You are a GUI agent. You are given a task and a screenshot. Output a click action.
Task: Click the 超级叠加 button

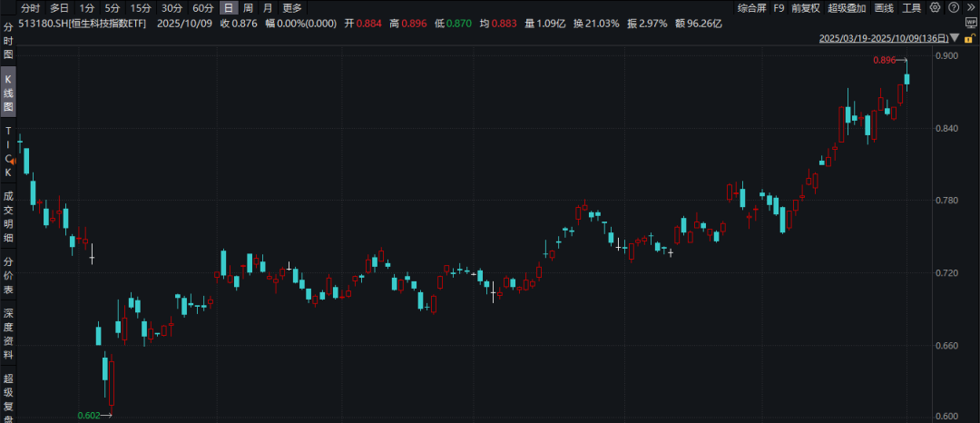(x=846, y=8)
